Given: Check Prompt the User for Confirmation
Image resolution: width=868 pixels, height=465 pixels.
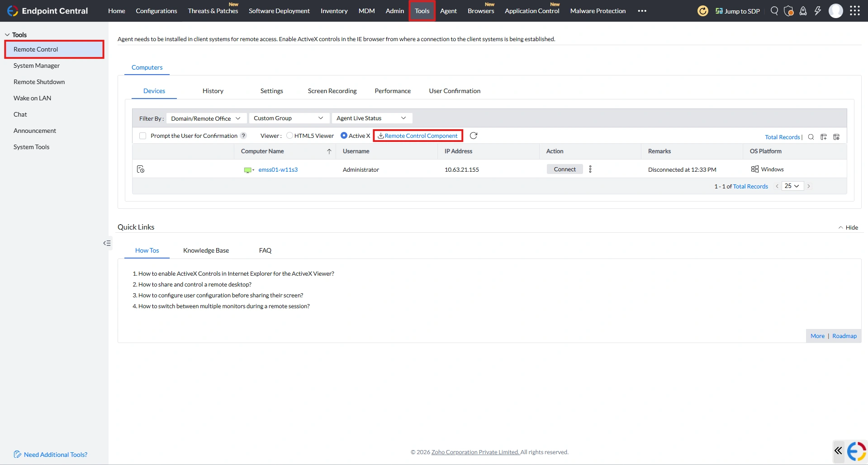Looking at the screenshot, I should click(x=143, y=136).
